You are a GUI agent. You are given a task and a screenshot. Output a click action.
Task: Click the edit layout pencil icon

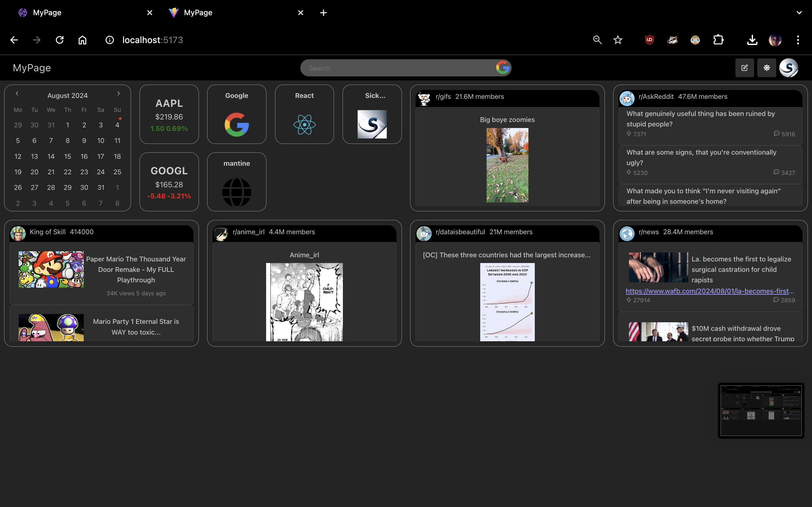[744, 68]
